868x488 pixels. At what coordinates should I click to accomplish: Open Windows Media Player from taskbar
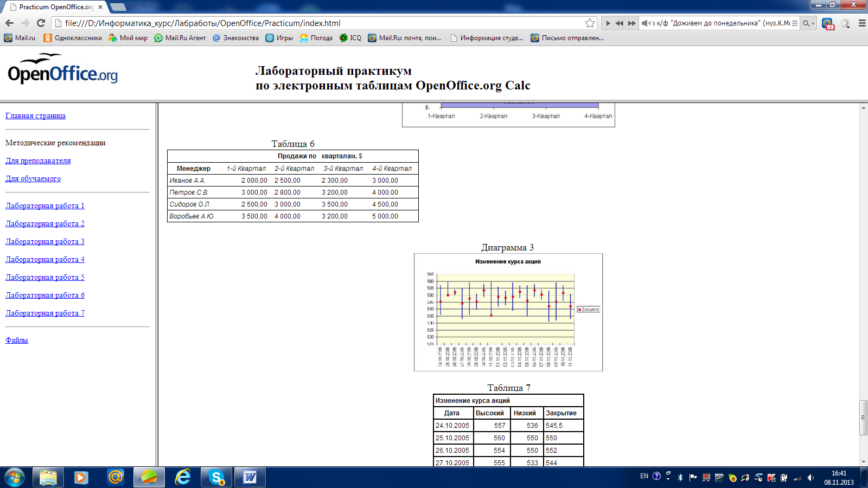click(x=81, y=477)
